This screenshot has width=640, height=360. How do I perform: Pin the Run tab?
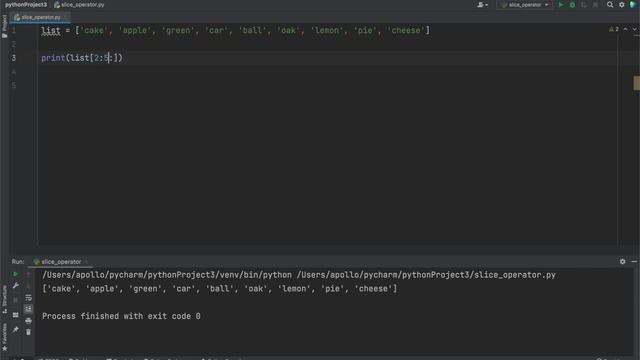(16, 329)
